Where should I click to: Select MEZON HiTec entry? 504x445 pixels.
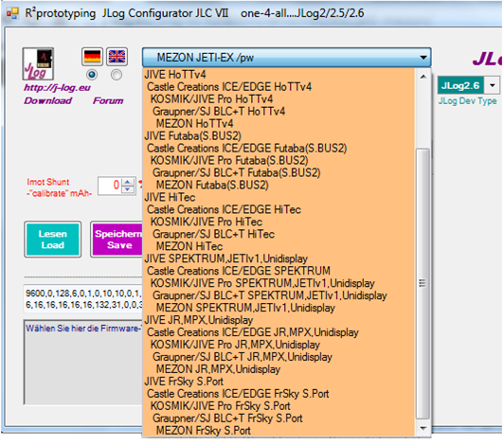[279, 246]
